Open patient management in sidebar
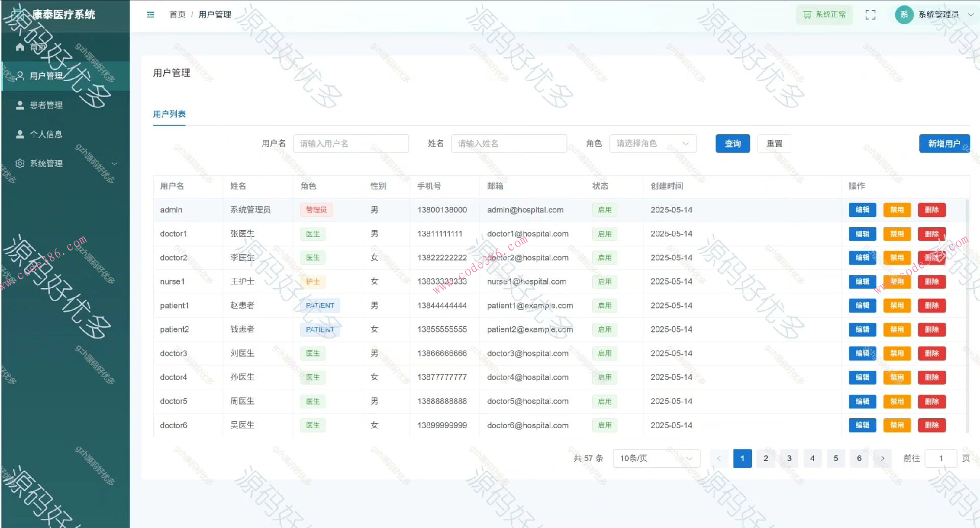Image resolution: width=980 pixels, height=528 pixels. point(46,105)
